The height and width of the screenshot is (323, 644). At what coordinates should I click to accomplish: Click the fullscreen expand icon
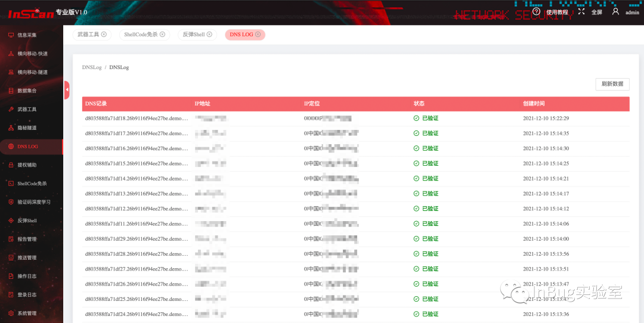[x=581, y=11]
